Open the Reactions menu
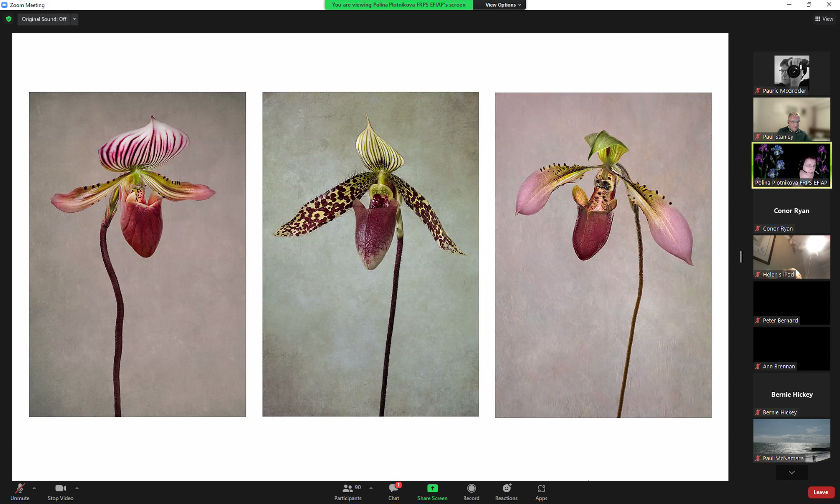 click(x=506, y=492)
